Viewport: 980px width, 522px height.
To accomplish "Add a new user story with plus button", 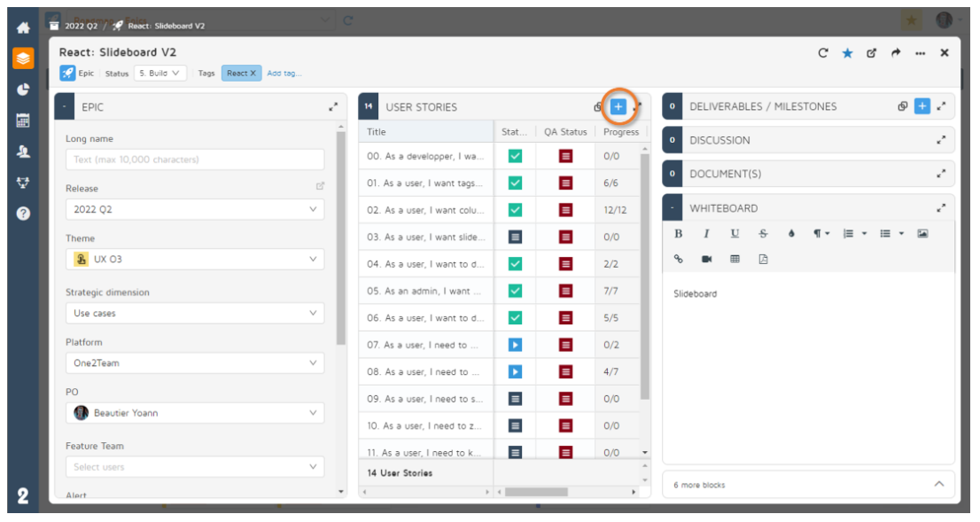I will 618,107.
